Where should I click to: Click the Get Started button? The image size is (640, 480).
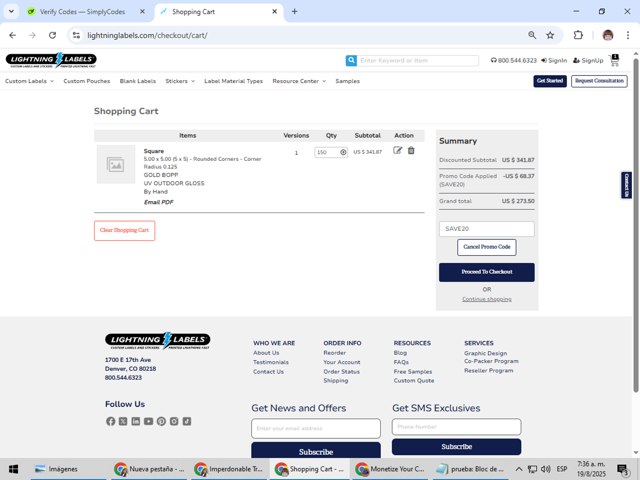click(550, 81)
